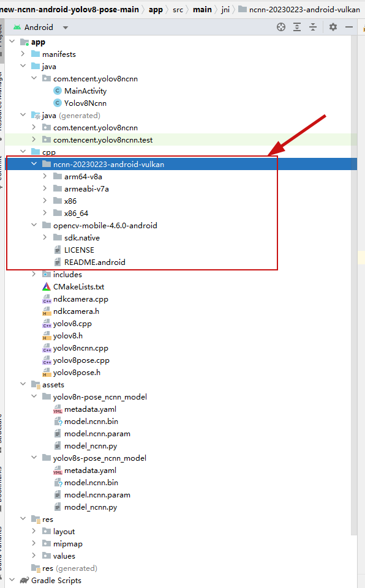Screen dimensions: 365x588
Task: Expand the sdk.native folder
Action: pyautogui.click(x=45, y=237)
